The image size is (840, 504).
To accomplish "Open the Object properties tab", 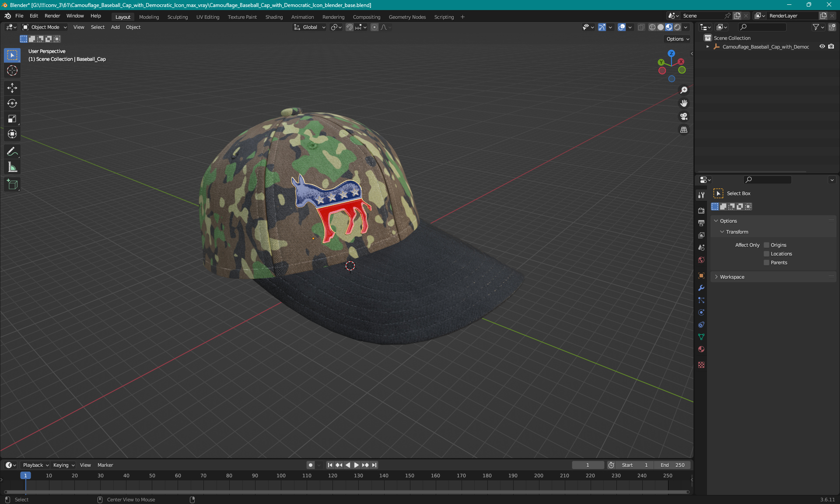I will [x=701, y=276].
